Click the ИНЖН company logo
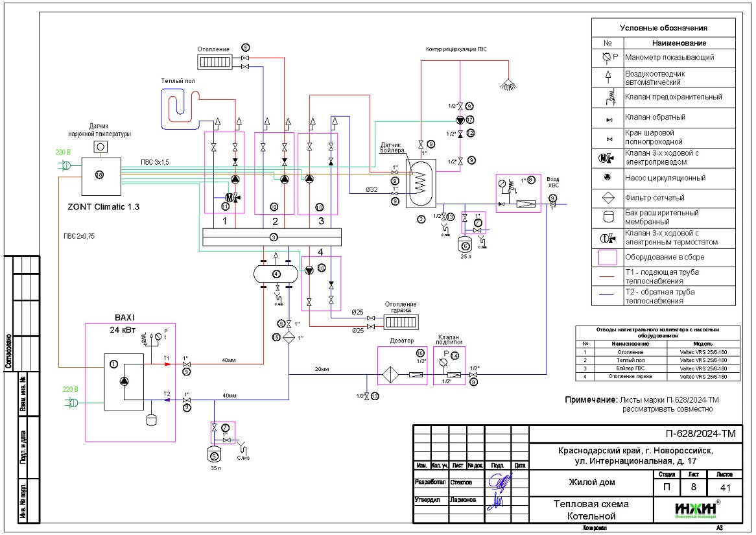Screen dimensions: 756x535 click(x=695, y=510)
